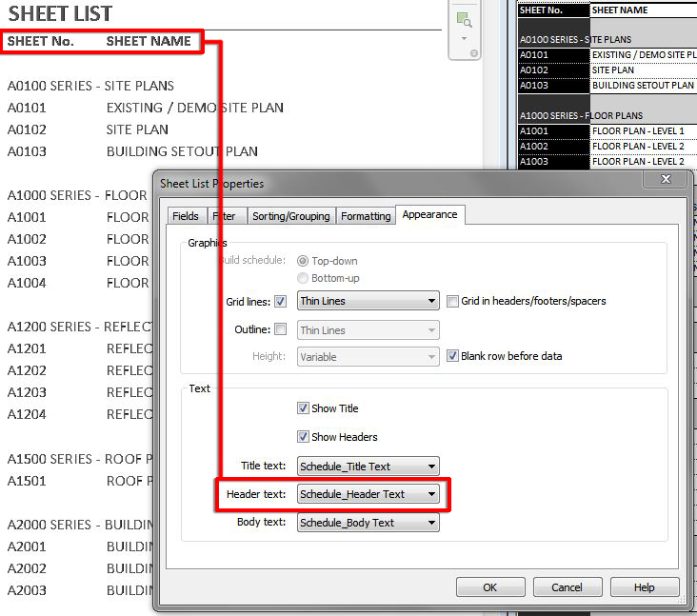This screenshot has width=697, height=616.
Task: Switch to the Fields tab
Action: (186, 216)
